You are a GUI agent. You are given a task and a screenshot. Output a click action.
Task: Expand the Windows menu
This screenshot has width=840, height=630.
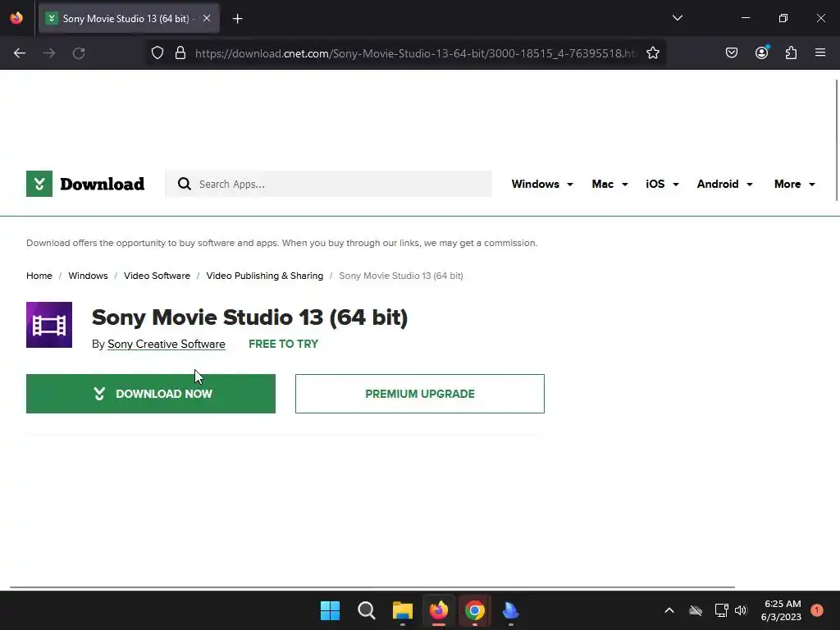542,184
